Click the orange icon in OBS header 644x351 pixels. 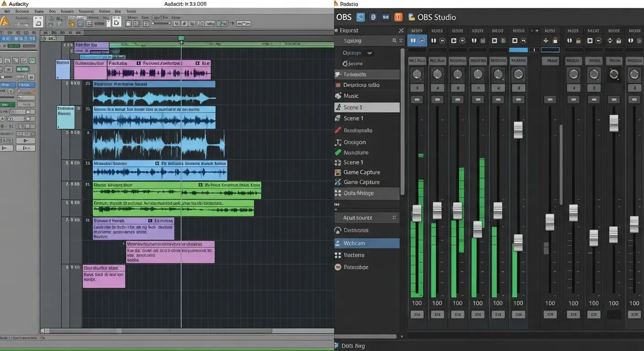[x=398, y=17]
